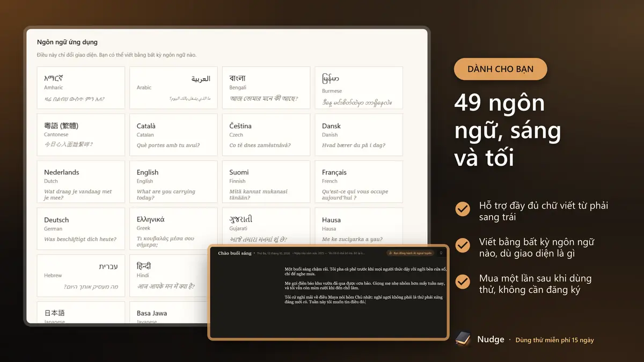This screenshot has width=644, height=362.
Task: Choose the Hindi language card
Action: (x=169, y=275)
